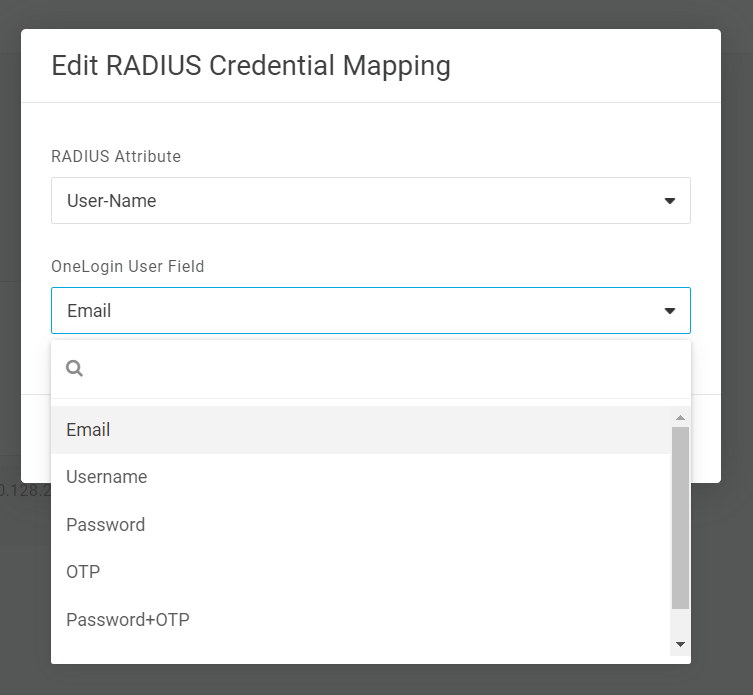The image size is (753, 695).
Task: Pick the Password option
Action: [x=361, y=524]
